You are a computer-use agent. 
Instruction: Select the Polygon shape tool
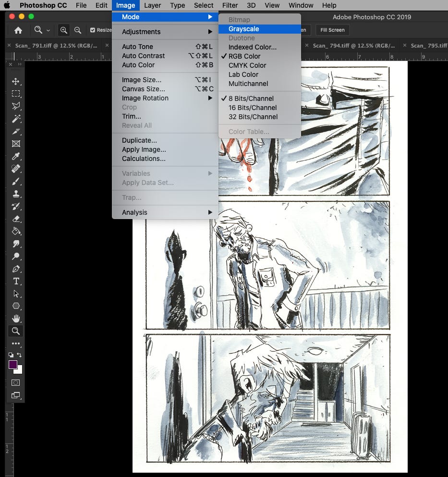(16, 306)
